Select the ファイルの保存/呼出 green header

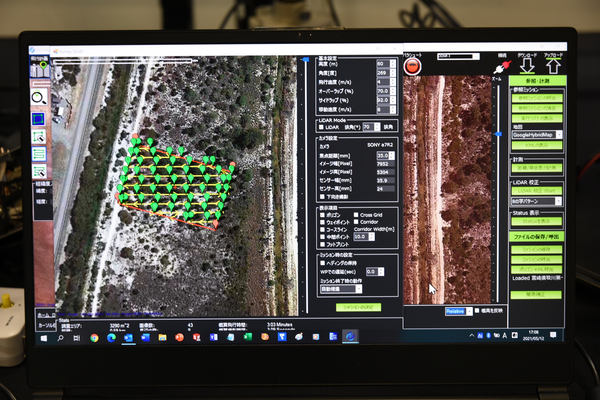[536, 237]
